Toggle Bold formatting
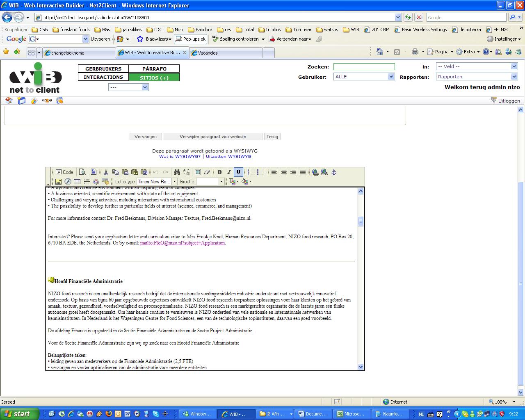 click(219, 172)
